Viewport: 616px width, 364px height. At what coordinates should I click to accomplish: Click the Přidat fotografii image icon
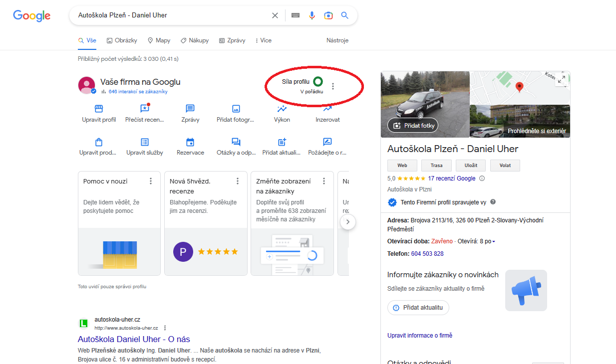(x=236, y=109)
